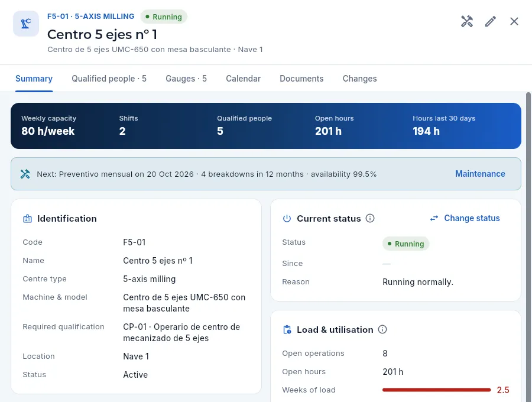Click the wrench icon in maintenance banner
This screenshot has width=532, height=402.
[25, 174]
